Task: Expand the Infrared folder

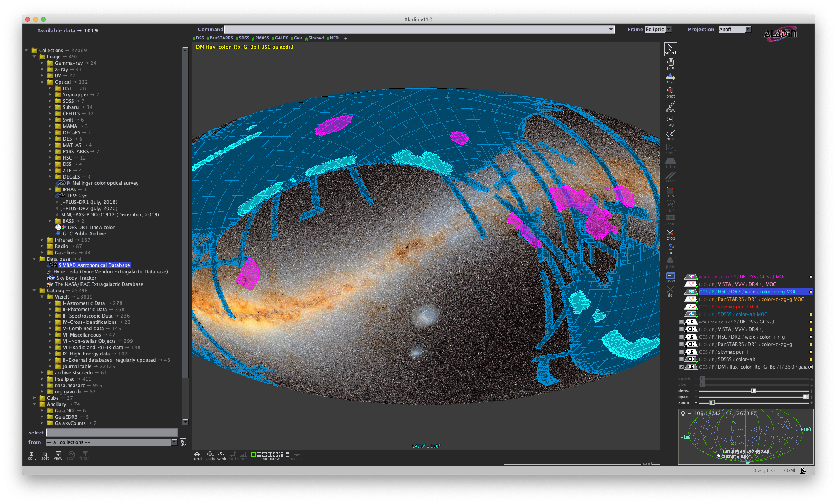Action: point(42,240)
